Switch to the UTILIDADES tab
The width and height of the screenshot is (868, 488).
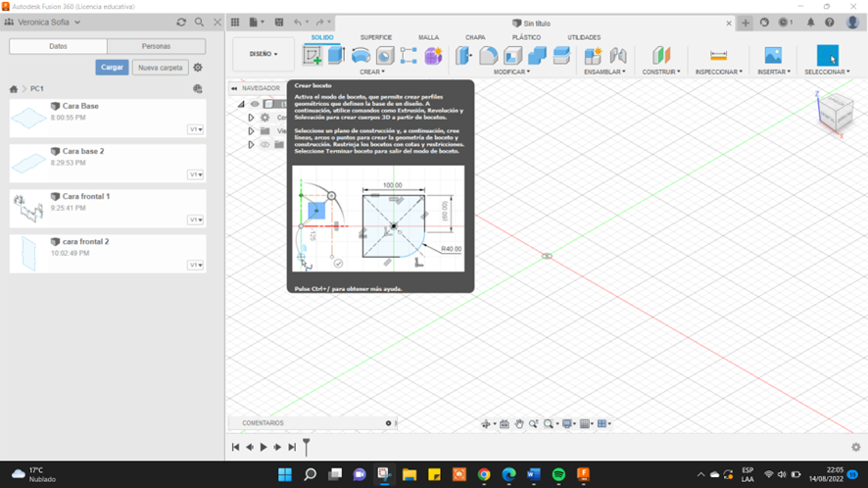(x=584, y=37)
